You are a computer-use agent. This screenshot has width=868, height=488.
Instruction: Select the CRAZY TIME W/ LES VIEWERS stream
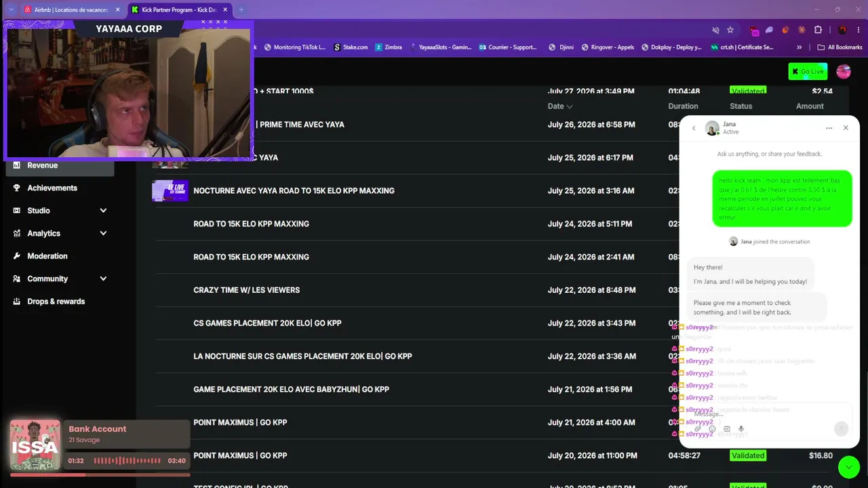(x=246, y=290)
